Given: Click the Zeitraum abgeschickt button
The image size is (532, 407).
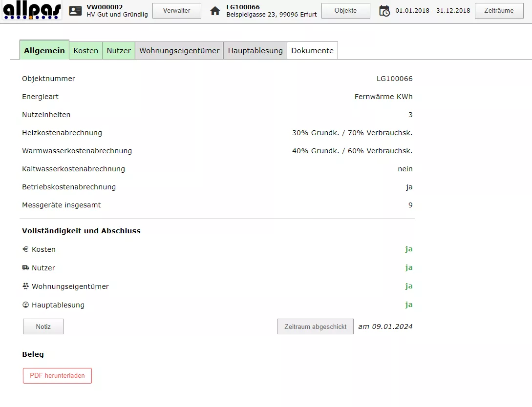Looking at the screenshot, I should click(x=315, y=327).
